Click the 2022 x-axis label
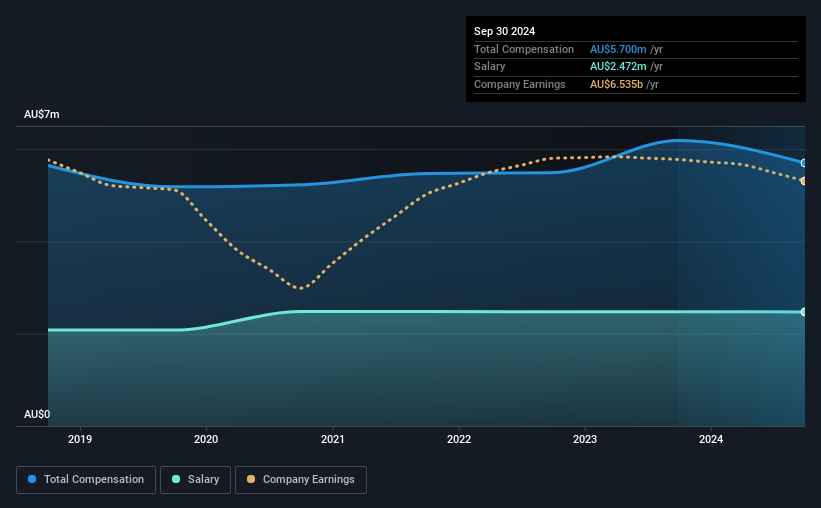This screenshot has height=508, width=821. [459, 439]
